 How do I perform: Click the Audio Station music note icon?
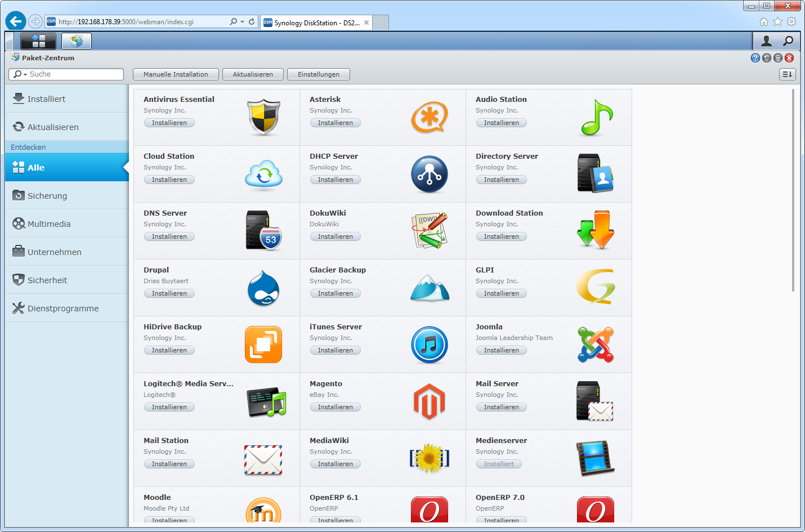596,117
